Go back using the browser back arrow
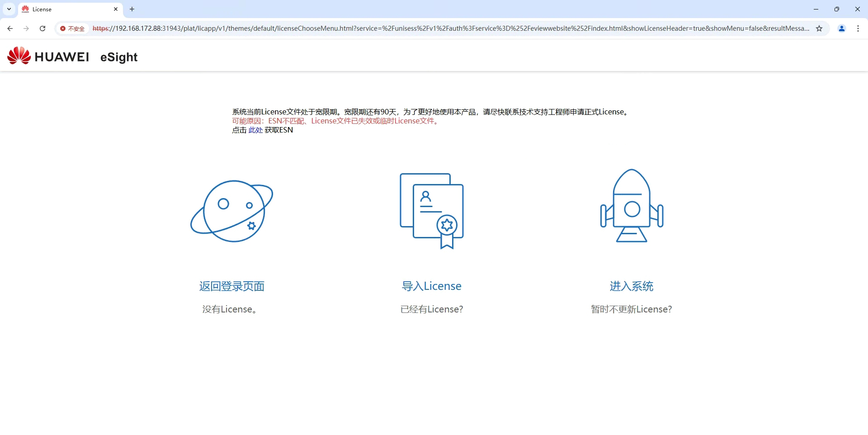868x435 pixels. [x=10, y=28]
